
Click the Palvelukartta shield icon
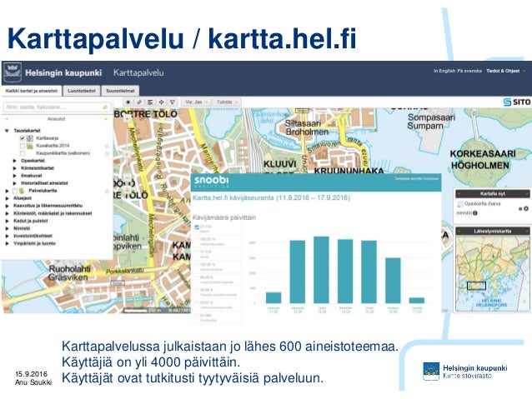22,191
